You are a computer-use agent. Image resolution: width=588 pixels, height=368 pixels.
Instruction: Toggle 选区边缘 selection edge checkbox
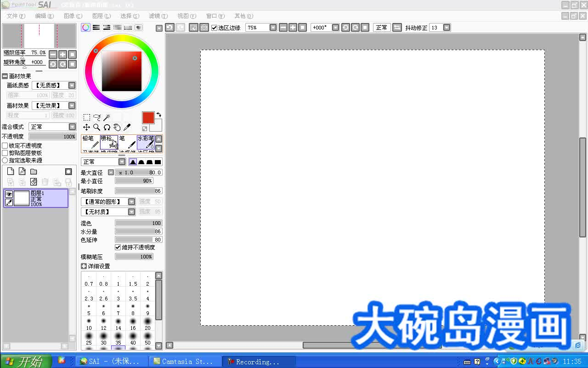[x=215, y=28]
